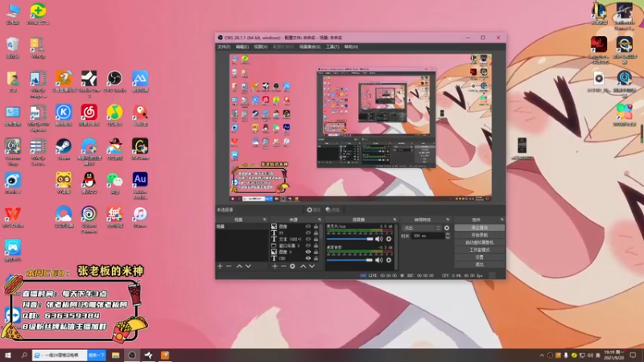Image resolution: width=644 pixels, height=362 pixels.
Task: Pop out the 来源 dock panel
Action: tap(320, 220)
